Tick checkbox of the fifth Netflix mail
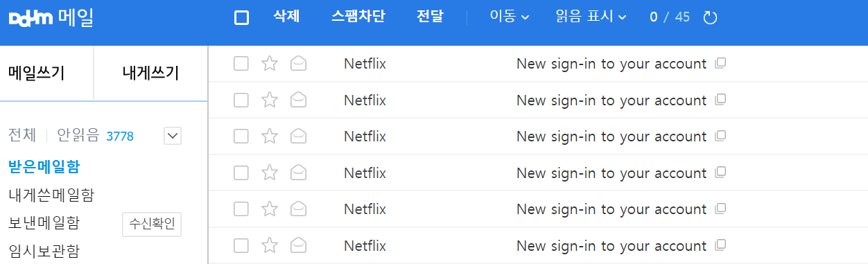The height and width of the screenshot is (264, 868). 241,209
